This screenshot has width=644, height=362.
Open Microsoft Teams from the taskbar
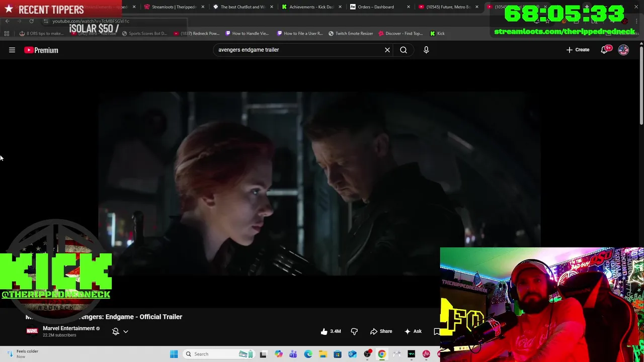tap(293, 354)
